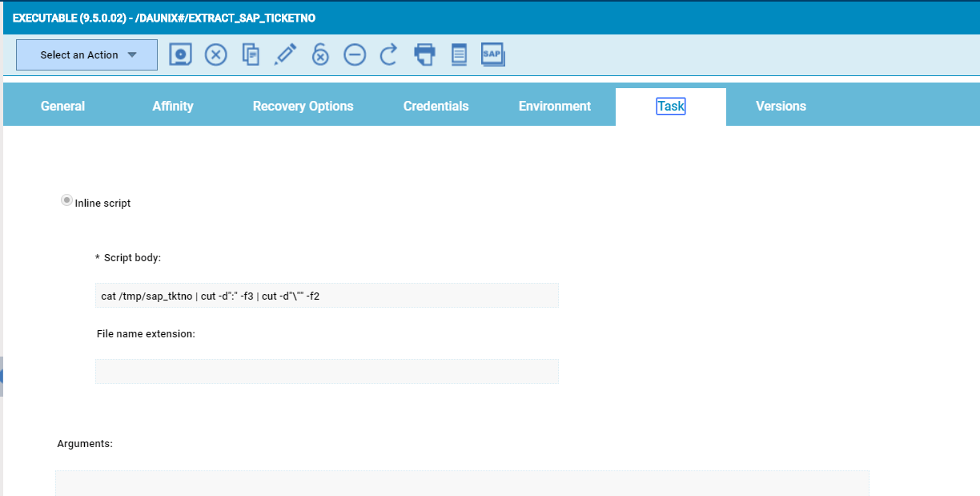Viewport: 980px width, 496px height.
Task: Switch to the General tab
Action: click(x=62, y=107)
